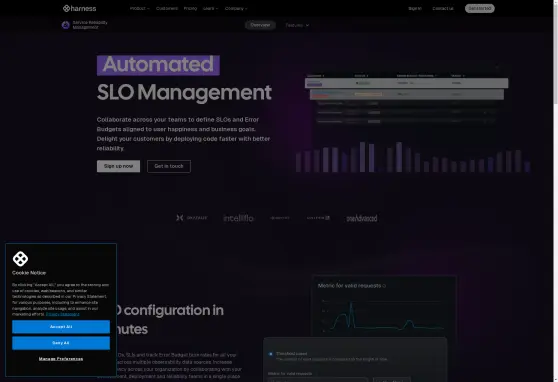Expand the Product menu in top navigation
This screenshot has width=558, height=382.
click(140, 8)
